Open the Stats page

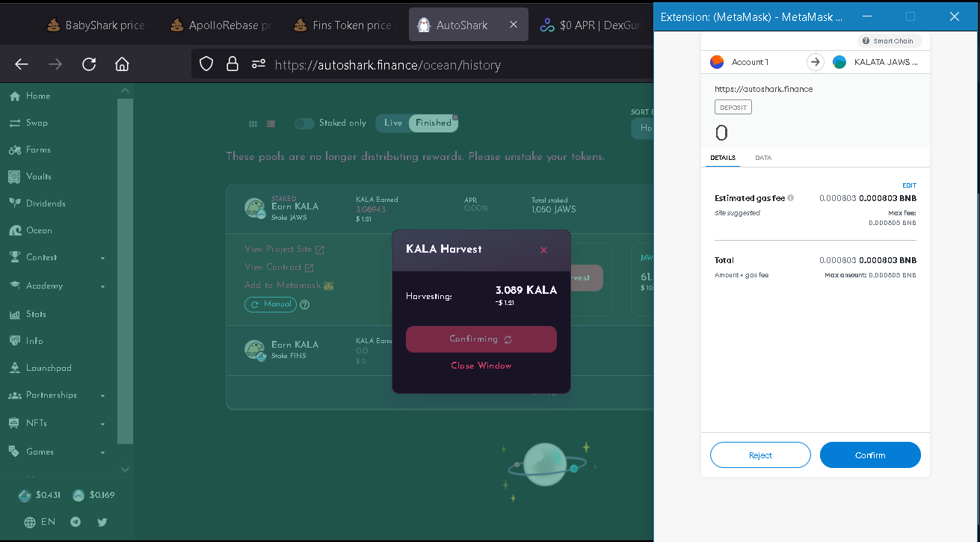tap(28, 314)
